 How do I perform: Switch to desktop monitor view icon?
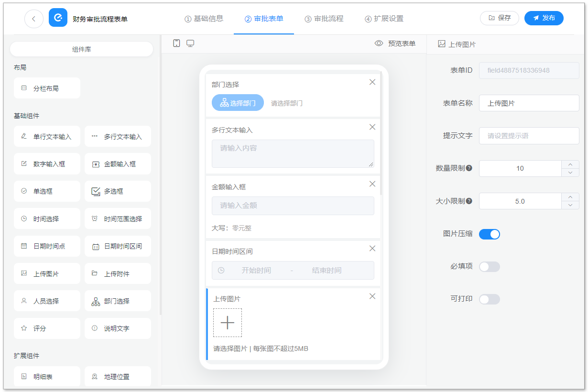(190, 44)
